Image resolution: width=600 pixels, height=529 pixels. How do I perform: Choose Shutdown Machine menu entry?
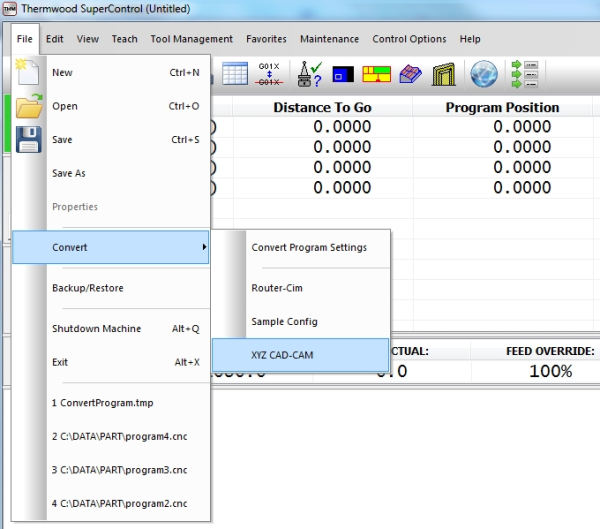pyautogui.click(x=111, y=328)
